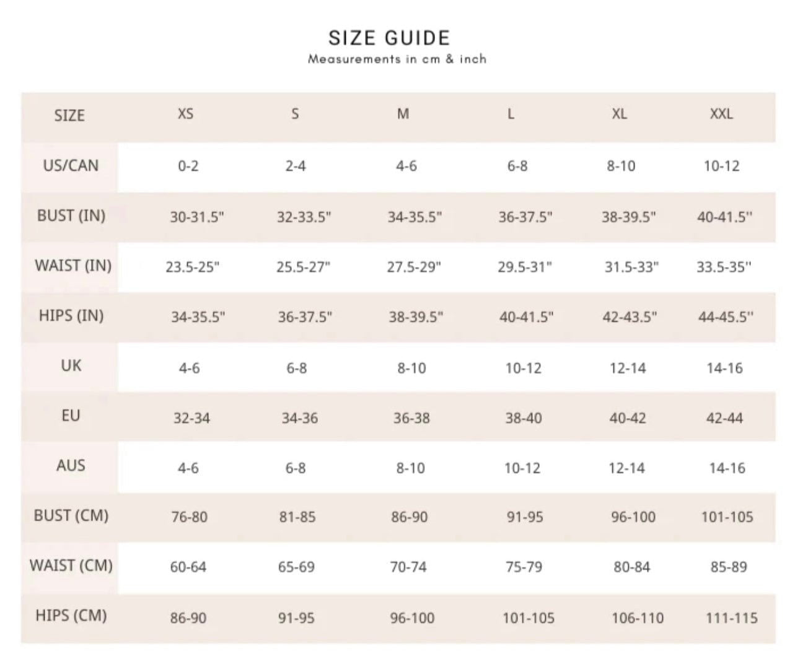Click the WAIST (IN) row label
Screen dimensions: 795x672
coord(73,266)
